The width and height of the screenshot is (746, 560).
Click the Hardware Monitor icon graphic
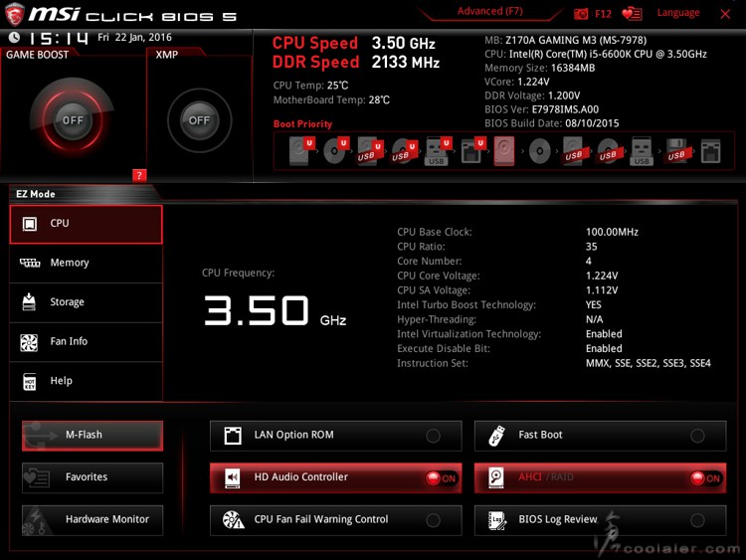(36, 521)
